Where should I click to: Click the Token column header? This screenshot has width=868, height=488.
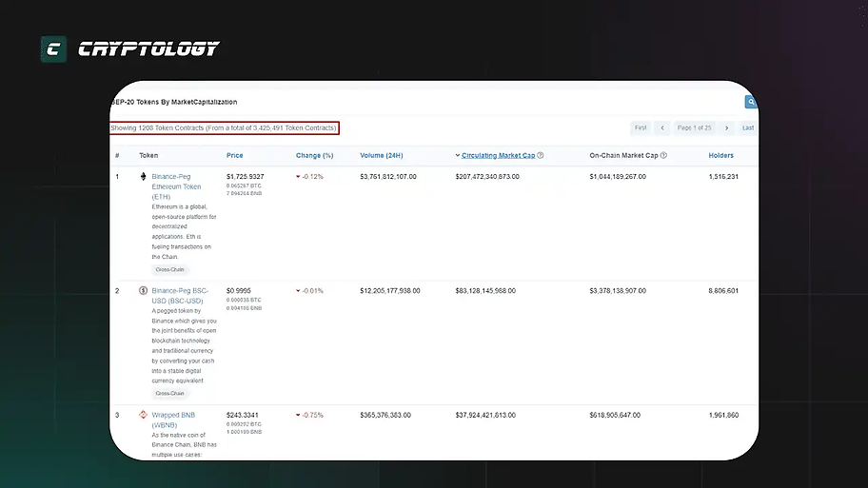(148, 155)
